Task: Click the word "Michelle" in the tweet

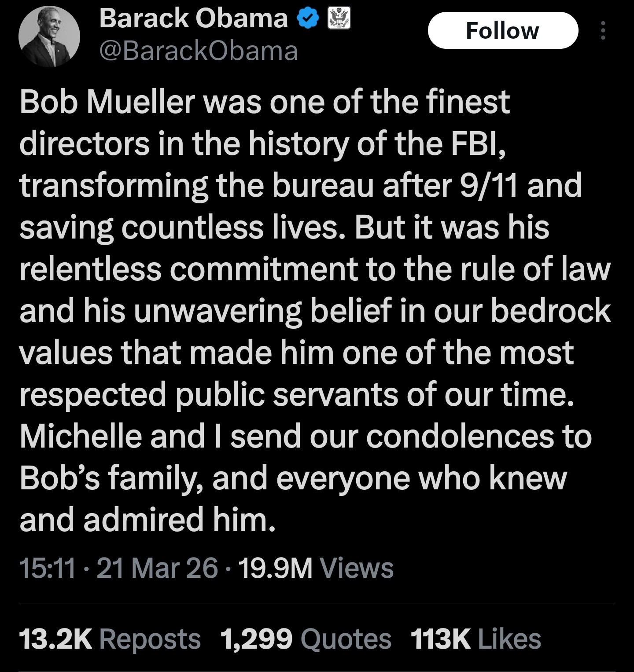Action: click(81, 436)
